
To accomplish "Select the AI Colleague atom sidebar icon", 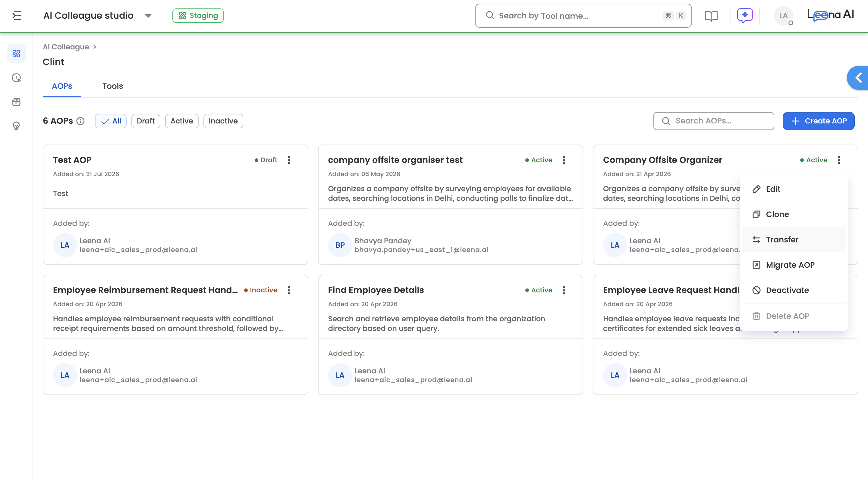I will pos(16,54).
